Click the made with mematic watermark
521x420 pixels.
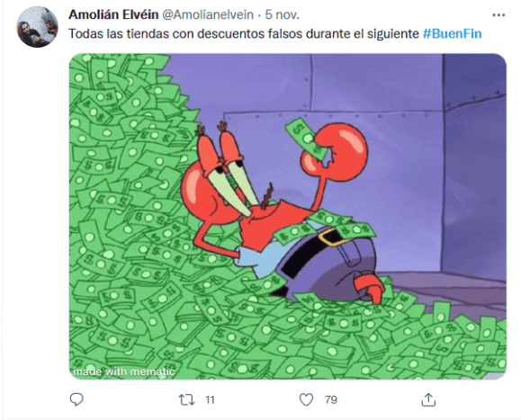pyautogui.click(x=123, y=371)
